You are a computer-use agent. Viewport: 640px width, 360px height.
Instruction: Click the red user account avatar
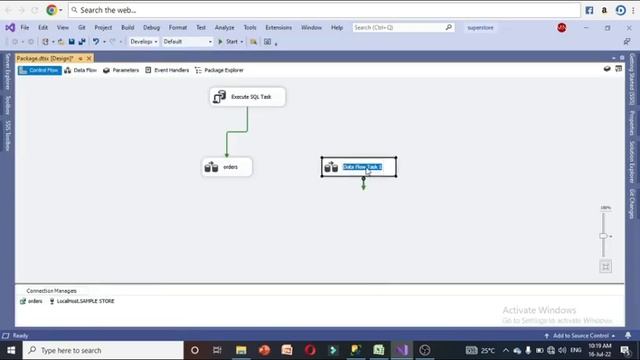(x=562, y=27)
